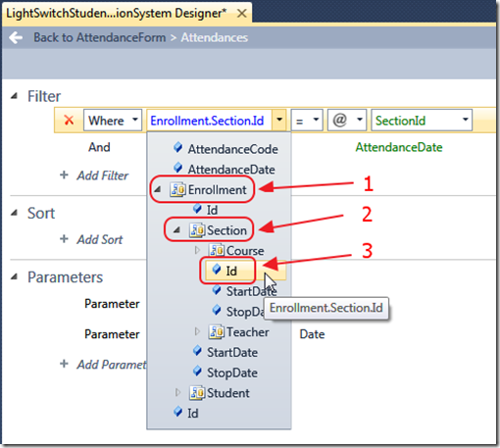Close the LightSwitch Designer tab
The height and width of the screenshot is (448, 500).
click(242, 14)
